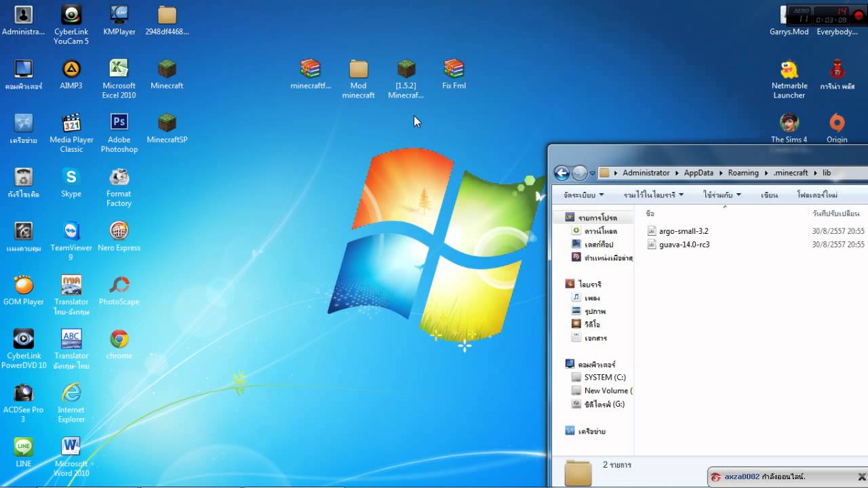Launch CyberLink PowerDVD 10 icon

pos(24,349)
